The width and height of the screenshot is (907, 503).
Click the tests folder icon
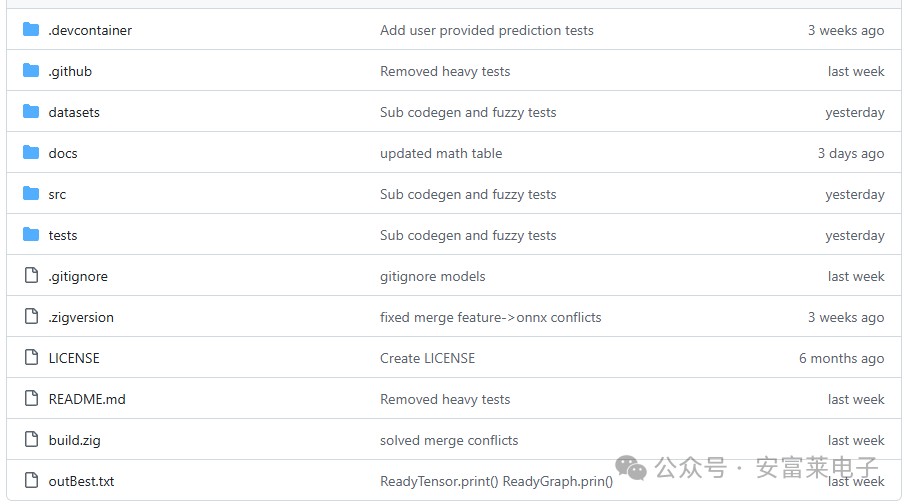coord(31,234)
